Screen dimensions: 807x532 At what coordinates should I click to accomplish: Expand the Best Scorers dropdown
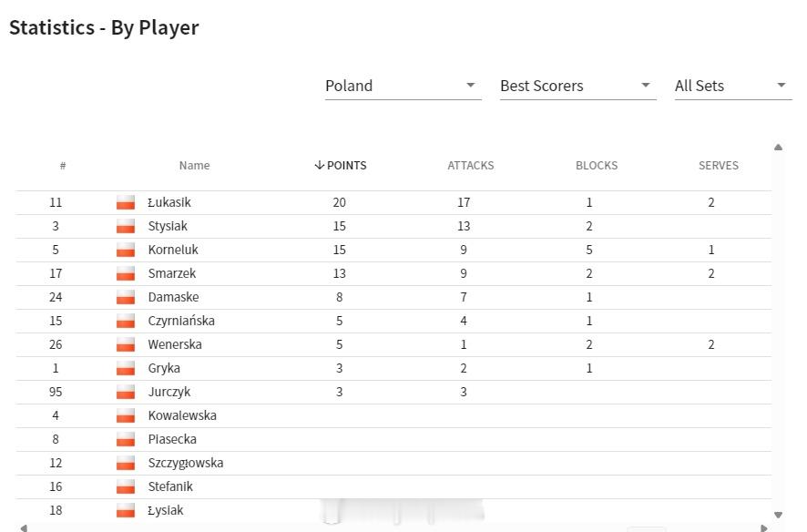coord(577,86)
